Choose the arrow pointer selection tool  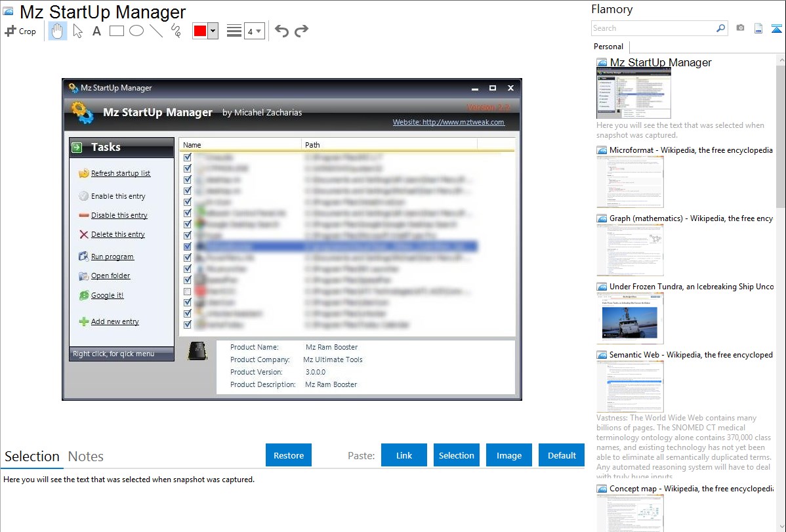point(78,31)
